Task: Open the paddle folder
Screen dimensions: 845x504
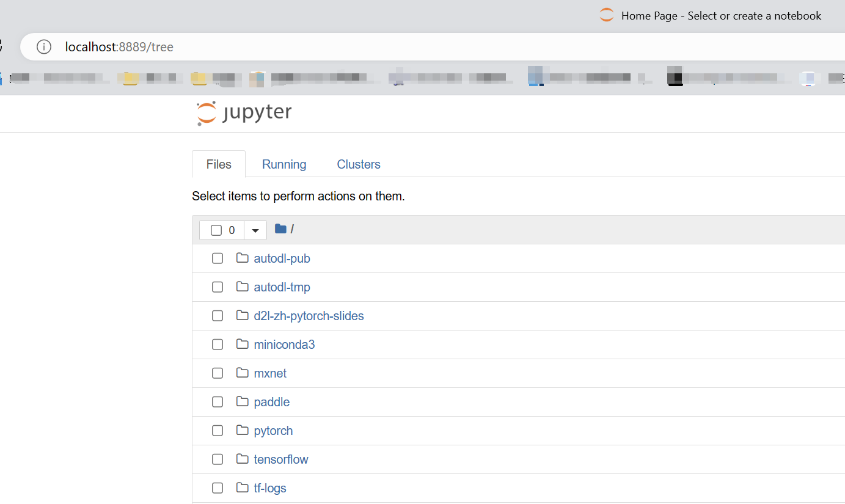Action: 272,402
